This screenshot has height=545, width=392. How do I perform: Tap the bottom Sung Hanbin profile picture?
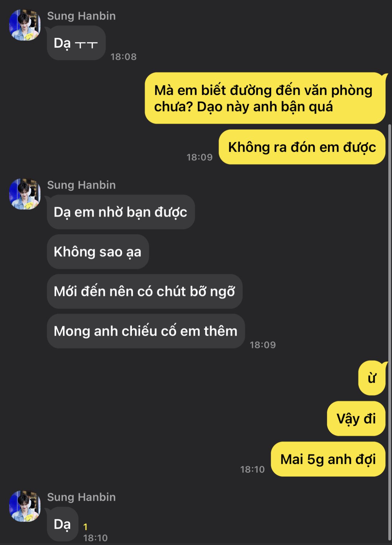25,506
